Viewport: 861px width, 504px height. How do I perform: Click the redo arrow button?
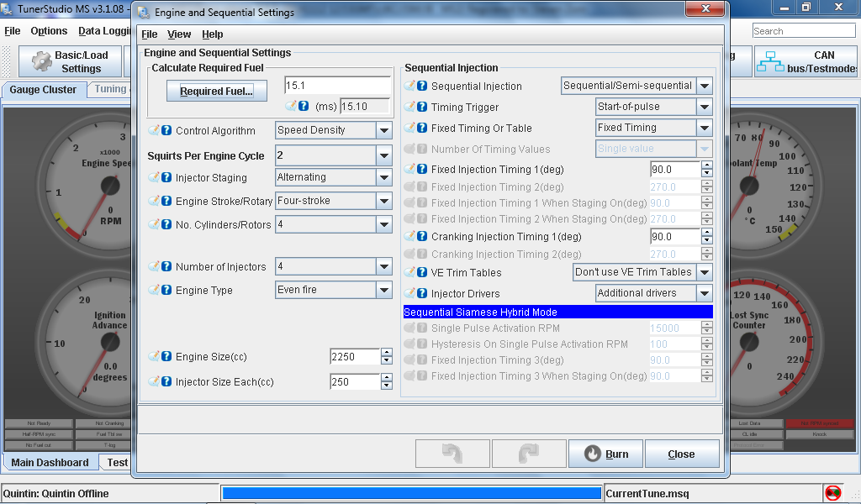[x=529, y=454]
